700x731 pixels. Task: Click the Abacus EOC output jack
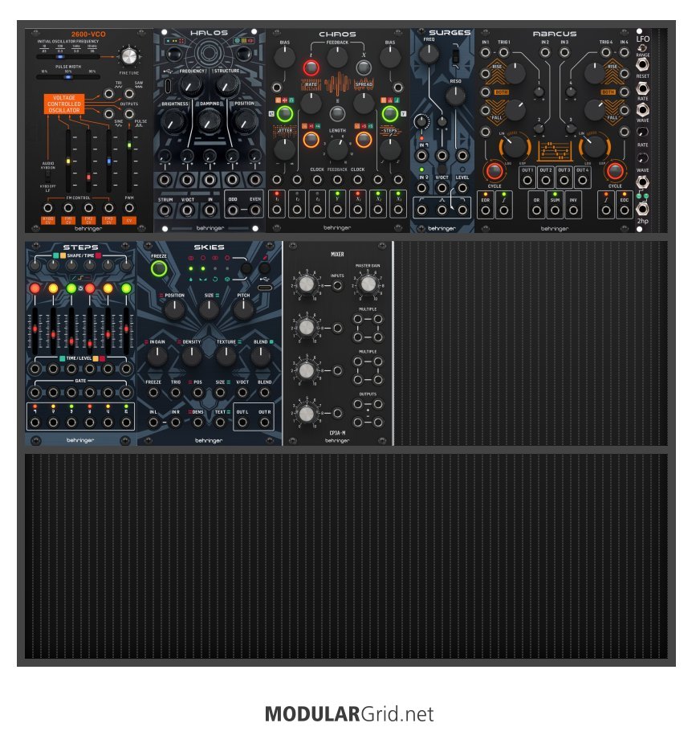(x=624, y=210)
